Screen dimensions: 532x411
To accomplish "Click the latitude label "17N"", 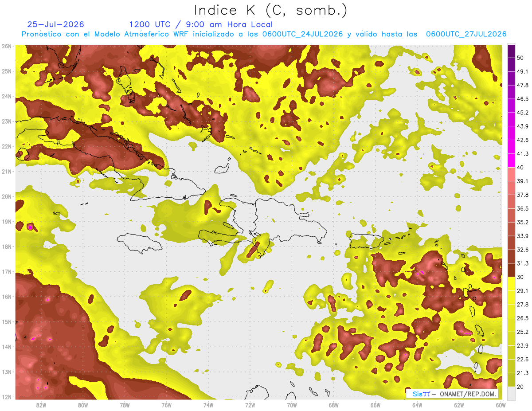I will 7,272.
